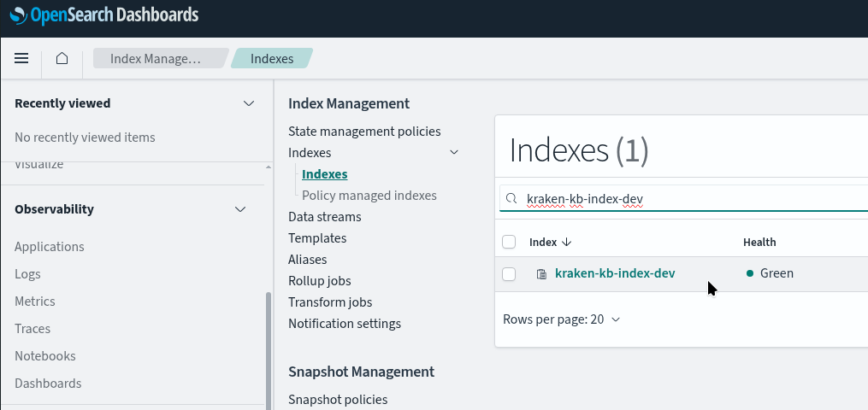Collapse the Recently viewed section
Viewport: 868px width, 410px height.
tap(249, 103)
